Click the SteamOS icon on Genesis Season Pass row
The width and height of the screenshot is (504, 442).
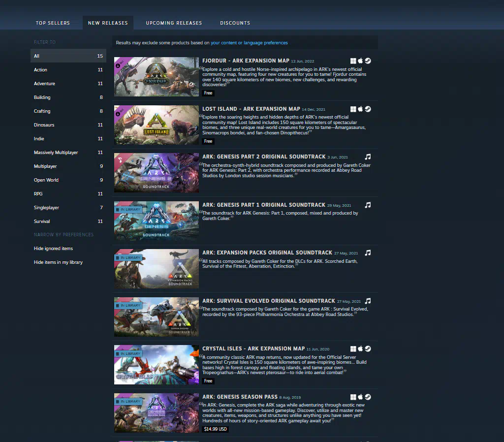[x=368, y=397]
